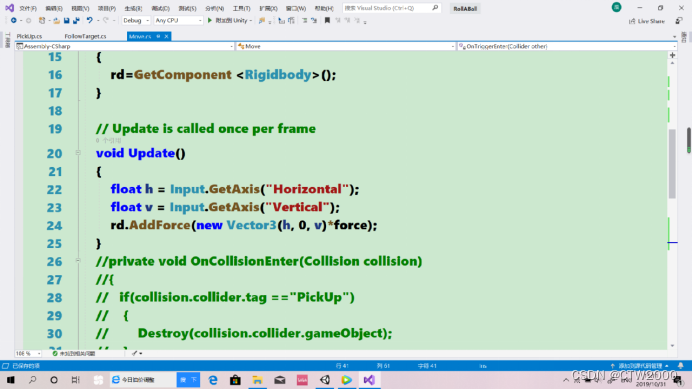Click the increase indent toolbar icon
Image resolution: width=693 pixels, height=390 pixels.
291,20
